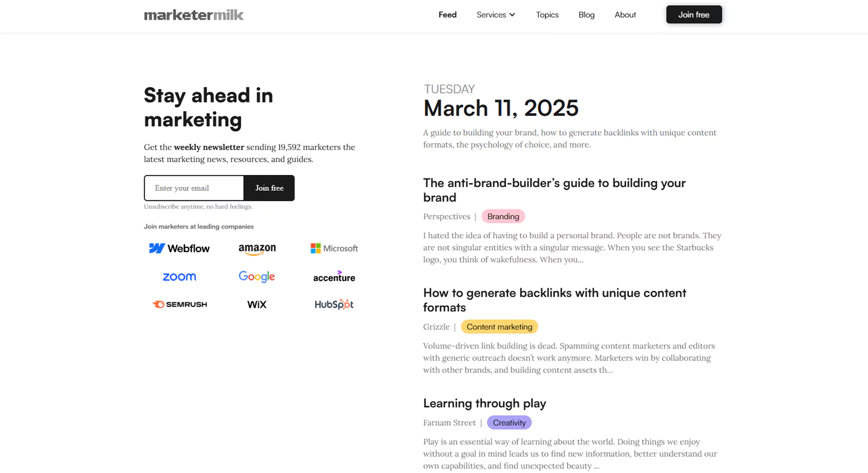The image size is (868, 473).
Task: Open the Feed navigation item
Action: (x=448, y=15)
